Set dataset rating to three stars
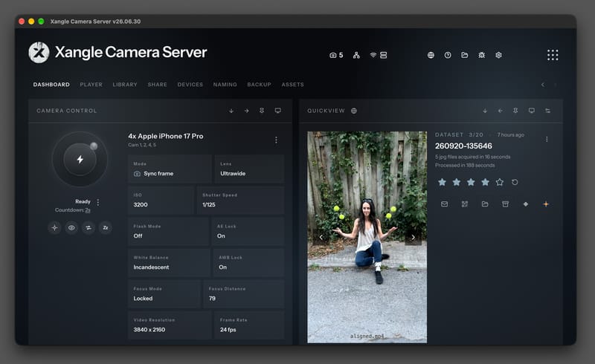595x364 pixels. pyautogui.click(x=471, y=182)
